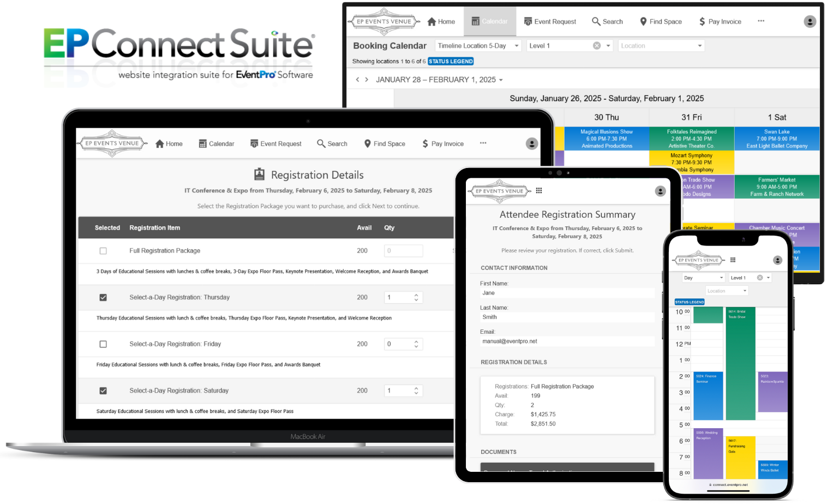Open the Swan Lake event on the monitor calendar

click(x=777, y=139)
